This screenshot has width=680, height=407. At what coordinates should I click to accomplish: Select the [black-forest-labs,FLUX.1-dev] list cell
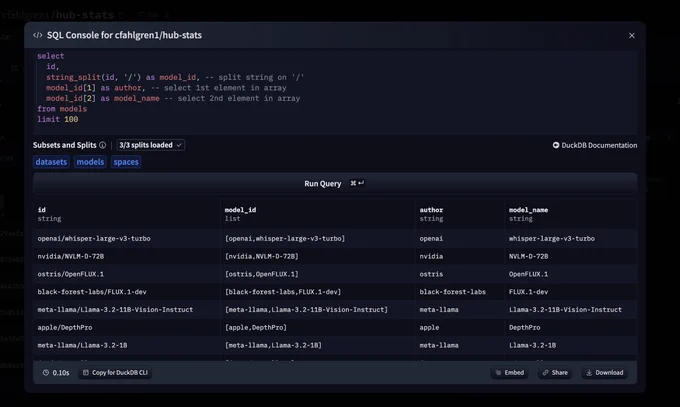point(318,292)
